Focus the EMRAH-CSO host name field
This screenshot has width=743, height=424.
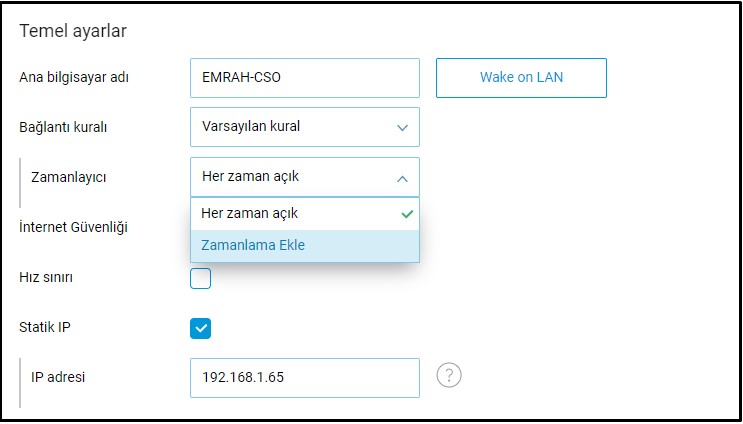click(304, 78)
